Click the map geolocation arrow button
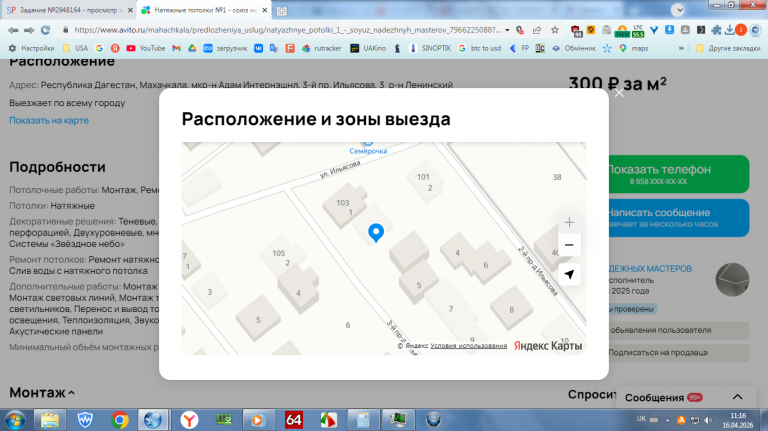 pyautogui.click(x=569, y=274)
